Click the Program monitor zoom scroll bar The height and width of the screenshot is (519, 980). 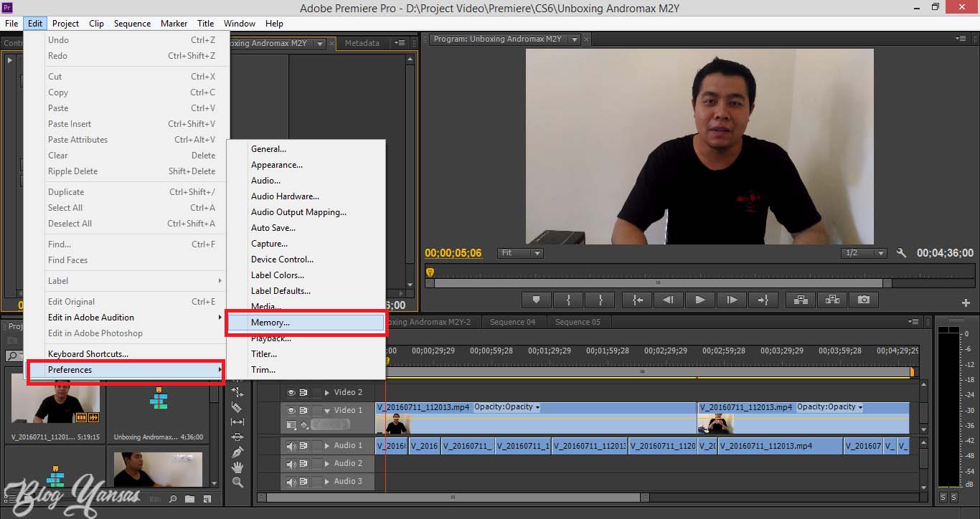pos(659,283)
